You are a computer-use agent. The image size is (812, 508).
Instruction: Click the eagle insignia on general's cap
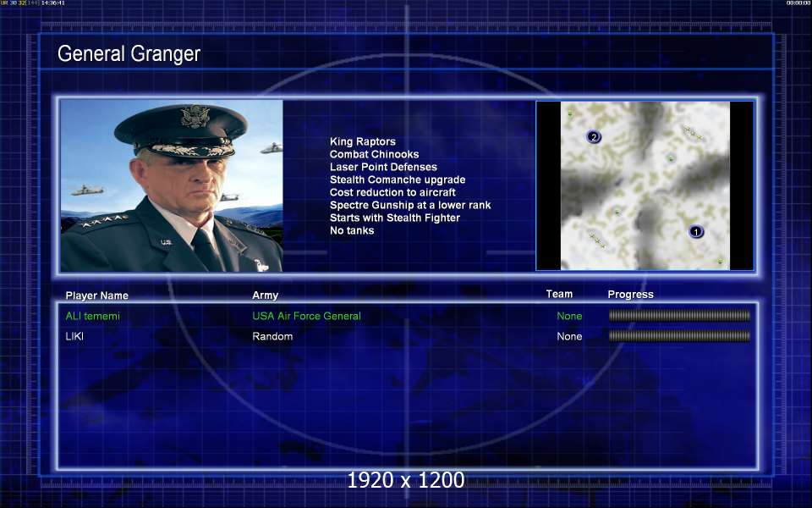(x=195, y=117)
